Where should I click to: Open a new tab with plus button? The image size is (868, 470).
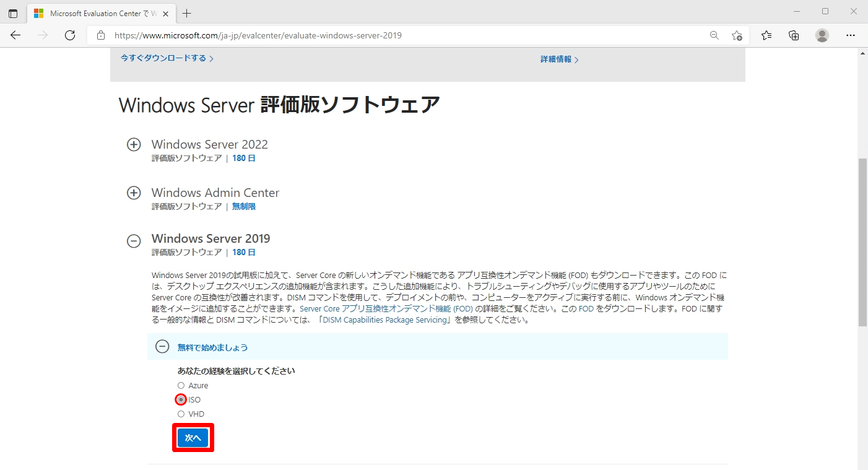coord(187,13)
